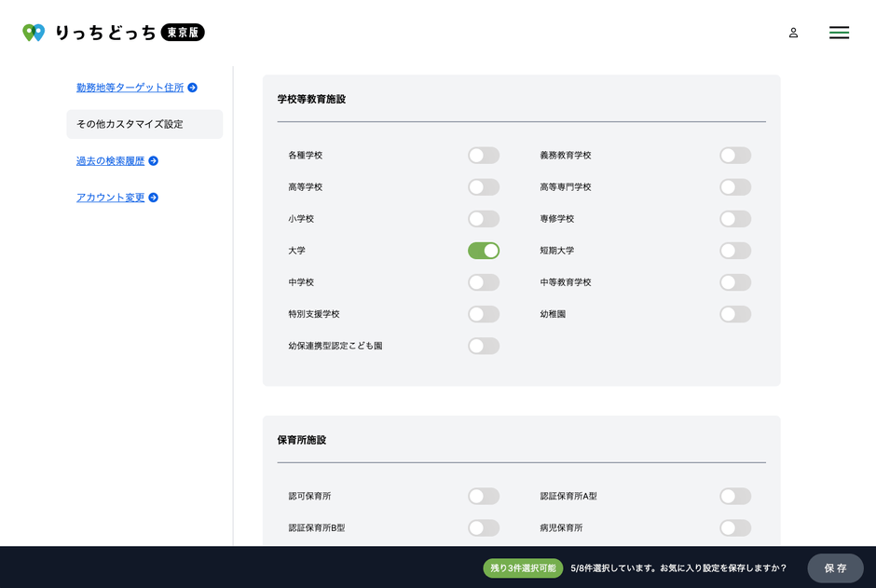Click the 東京版 badge in header
Viewport: 876px width, 588px height.
(183, 33)
